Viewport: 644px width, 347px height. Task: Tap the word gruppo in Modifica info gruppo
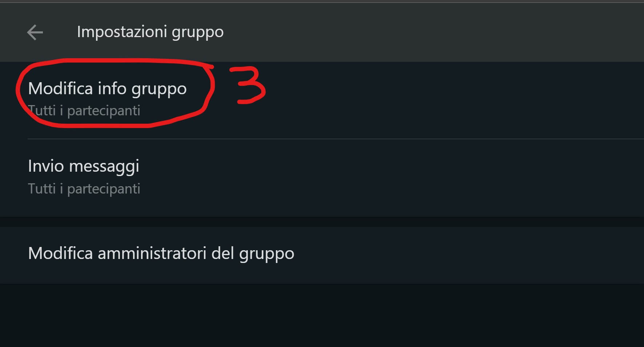(x=159, y=90)
